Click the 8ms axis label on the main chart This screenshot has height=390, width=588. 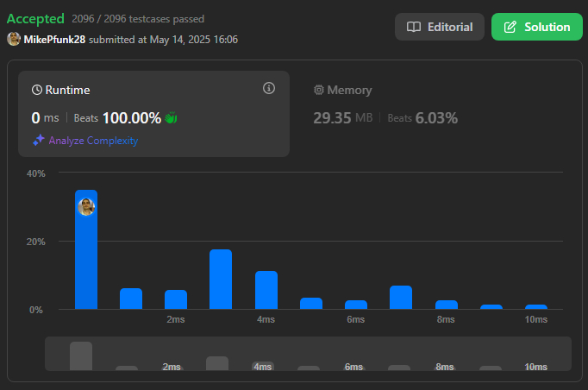[446, 319]
